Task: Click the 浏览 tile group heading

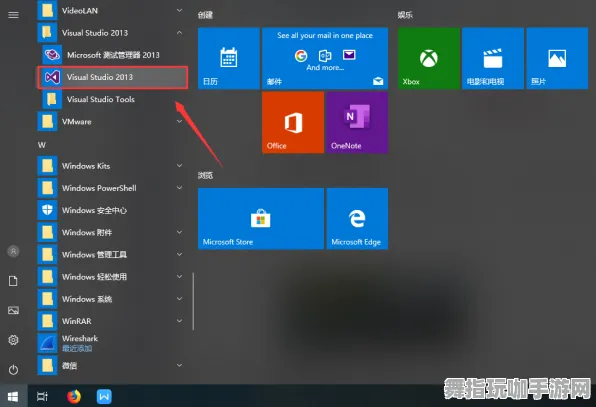Action: pos(205,175)
